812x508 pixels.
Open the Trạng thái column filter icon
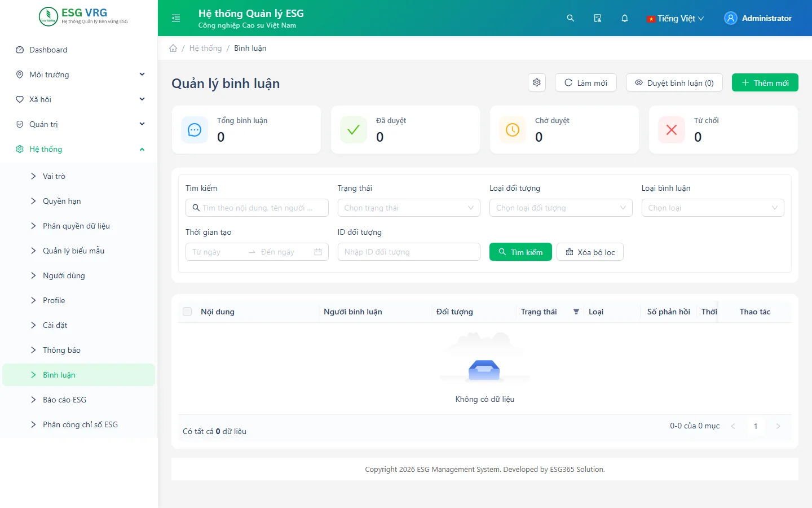pyautogui.click(x=576, y=312)
